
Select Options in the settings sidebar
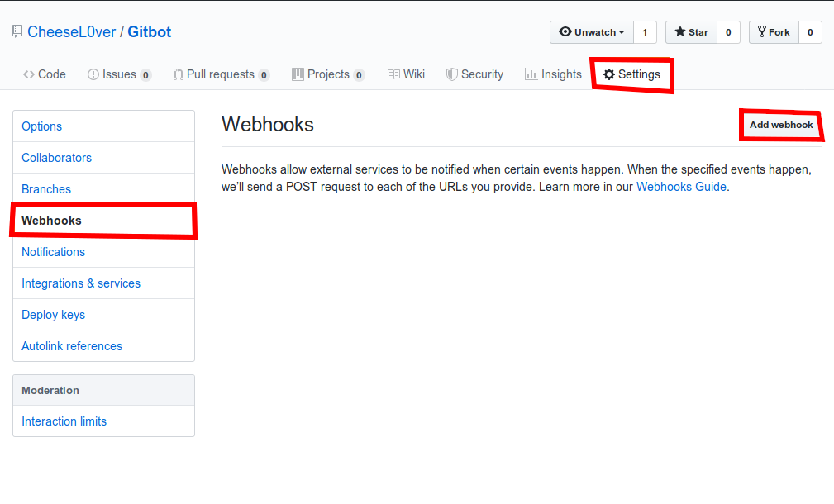[x=103, y=126]
